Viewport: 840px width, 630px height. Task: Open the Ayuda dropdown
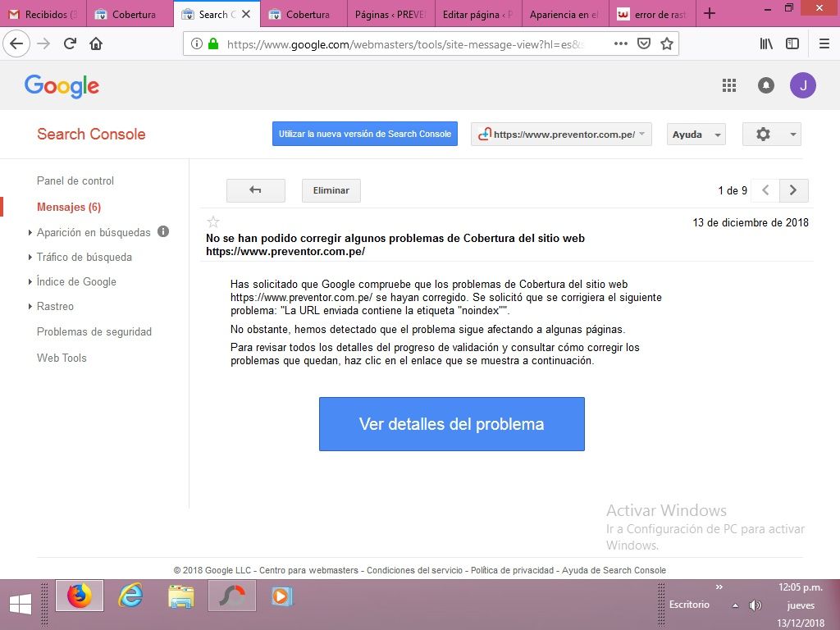pyautogui.click(x=696, y=135)
